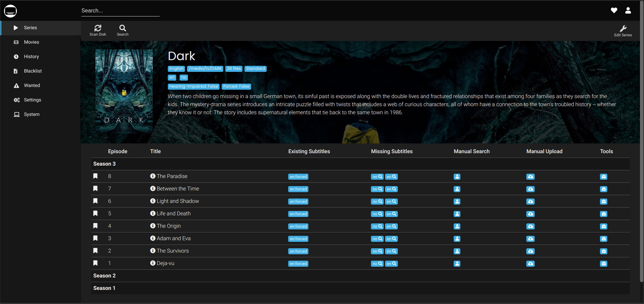Click the Scan Disk icon
The image size is (644, 304).
point(98,28)
